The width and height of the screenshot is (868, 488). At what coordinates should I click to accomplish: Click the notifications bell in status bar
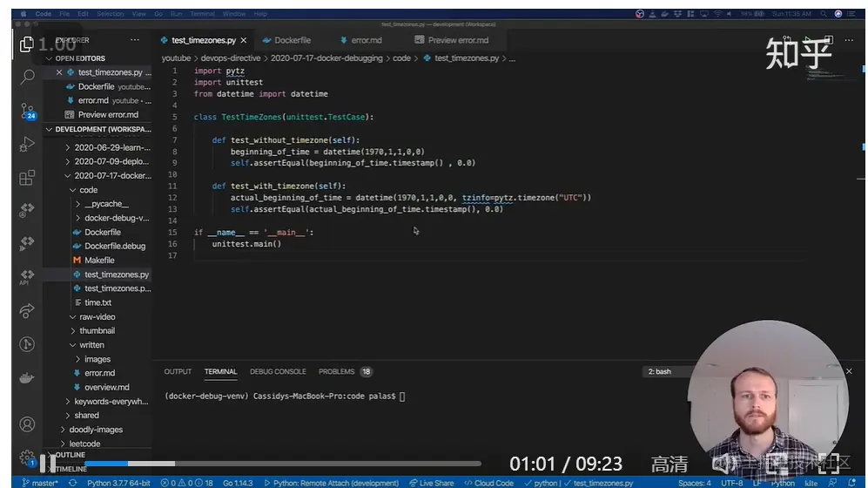[852, 483]
